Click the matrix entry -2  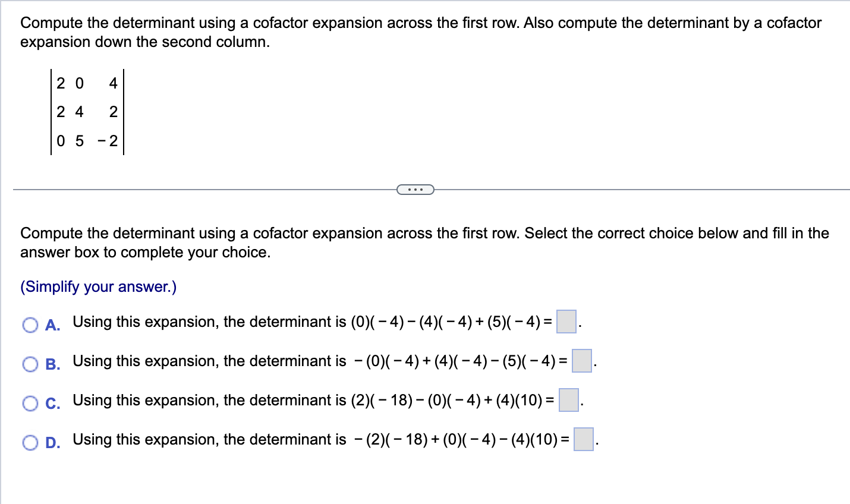click(x=108, y=141)
